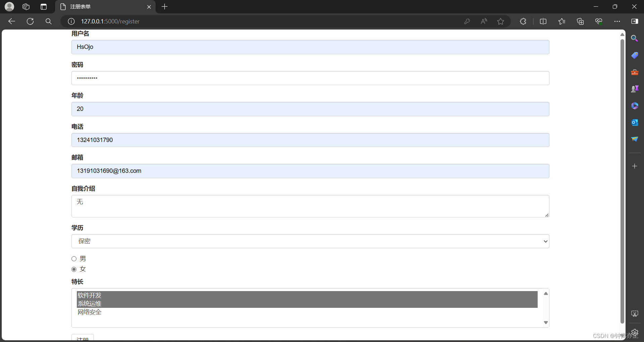
Task: Open Edge Extensions via puzzle icon
Action: click(523, 21)
